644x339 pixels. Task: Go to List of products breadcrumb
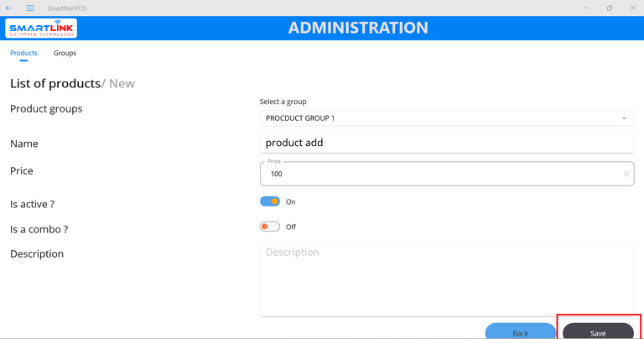(55, 83)
